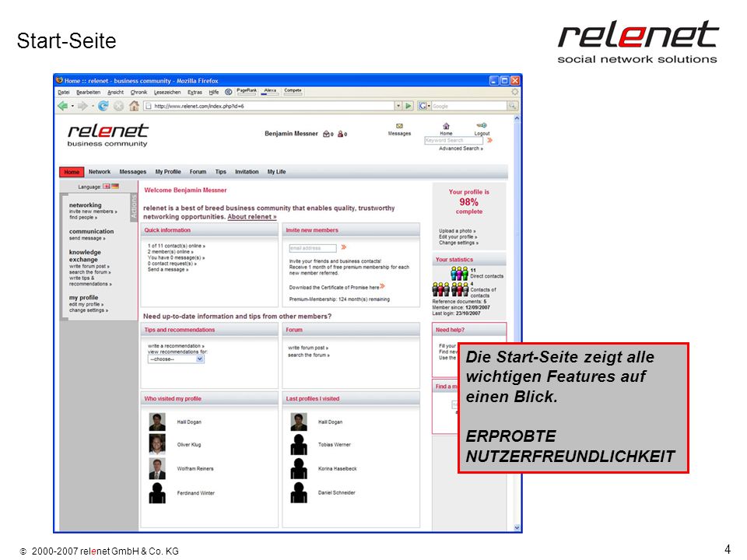Submit keyword search with orange arrows

tap(489, 141)
